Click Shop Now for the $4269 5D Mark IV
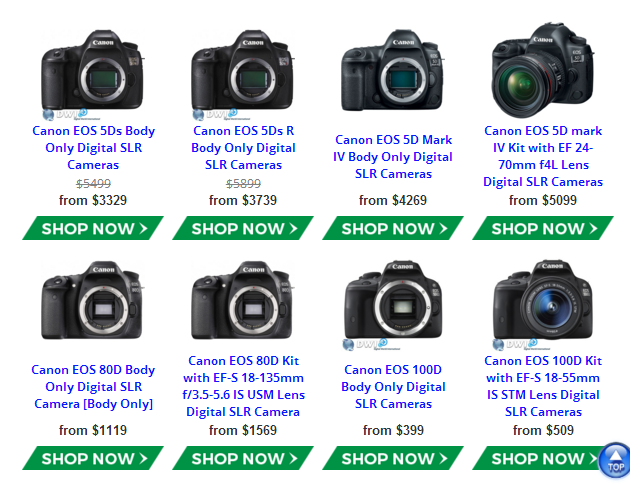Viewport: 630px width, 486px height. [x=393, y=228]
